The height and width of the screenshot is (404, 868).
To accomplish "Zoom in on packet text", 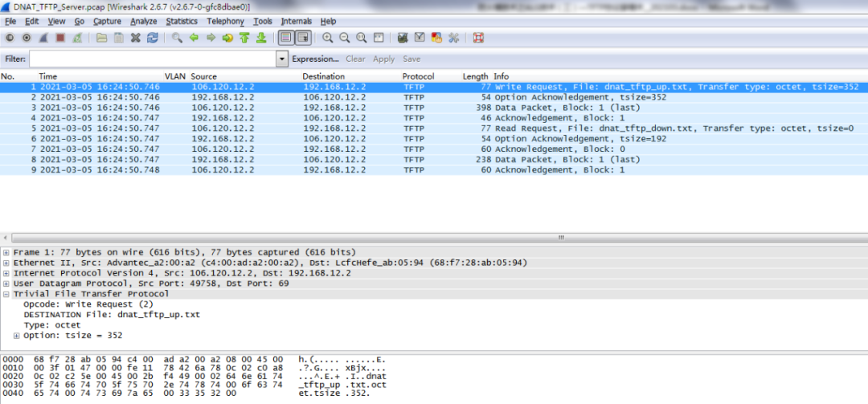I will pos(328,38).
